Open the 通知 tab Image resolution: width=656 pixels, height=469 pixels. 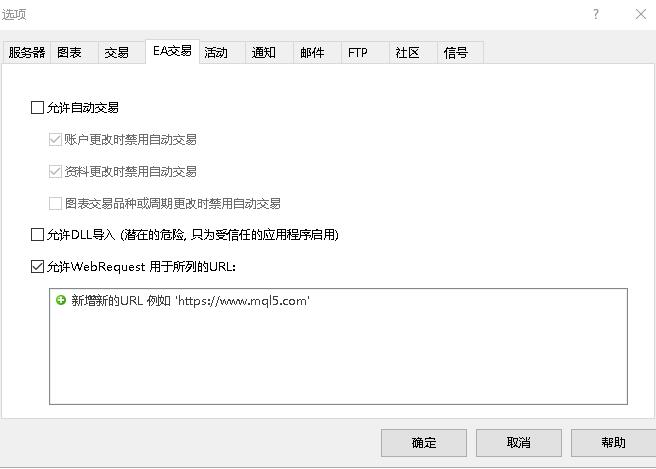[269, 53]
